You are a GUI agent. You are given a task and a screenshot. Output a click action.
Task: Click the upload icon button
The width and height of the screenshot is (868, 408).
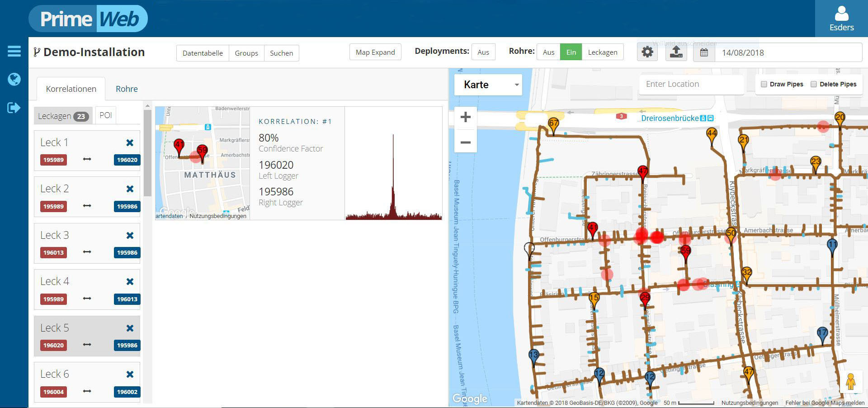click(x=676, y=52)
